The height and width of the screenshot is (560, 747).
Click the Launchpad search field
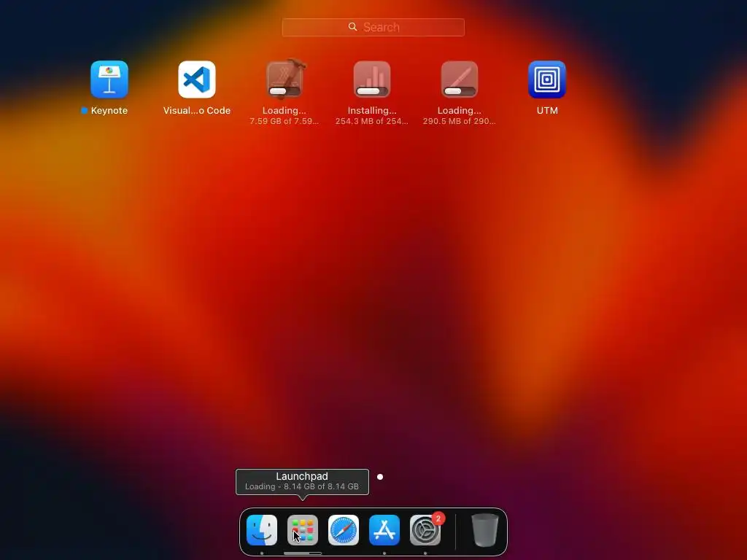[373, 27]
